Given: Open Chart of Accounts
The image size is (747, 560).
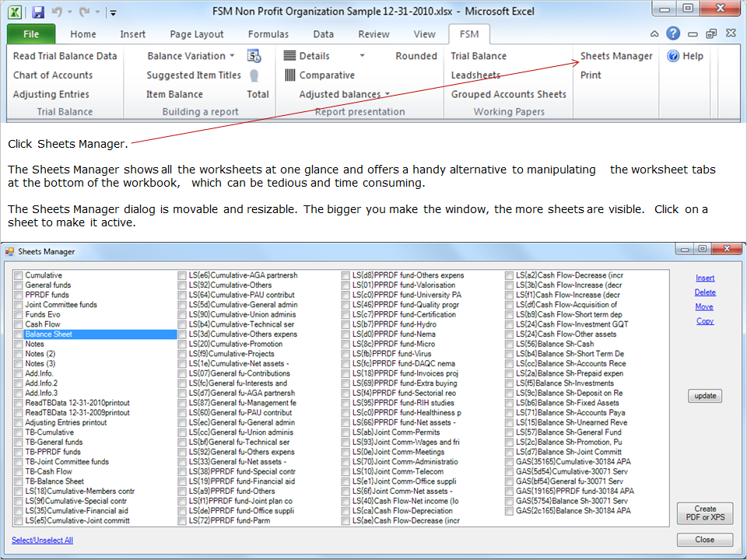Looking at the screenshot, I should pos(53,75).
